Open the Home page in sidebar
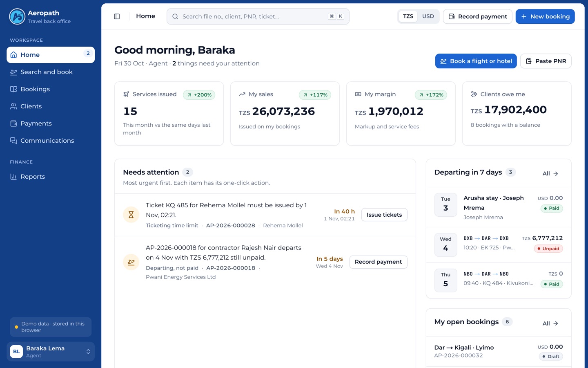Screen dimensions: 588x368 point(51,55)
